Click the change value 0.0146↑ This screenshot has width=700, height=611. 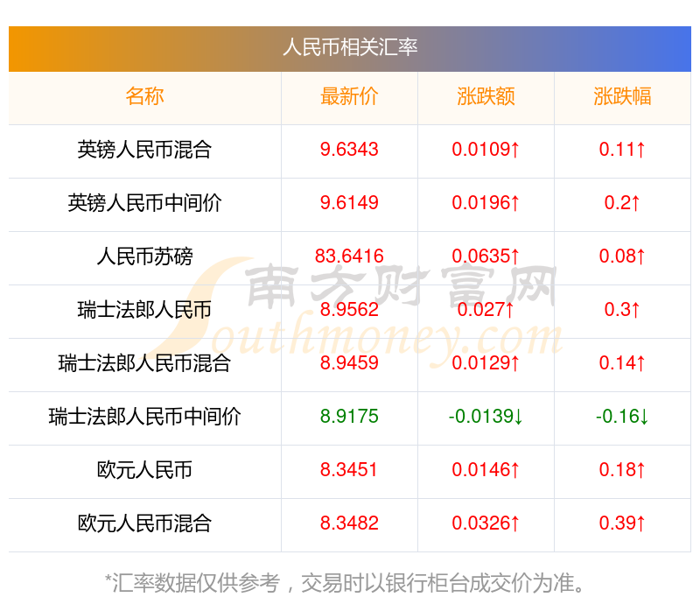[486, 470]
